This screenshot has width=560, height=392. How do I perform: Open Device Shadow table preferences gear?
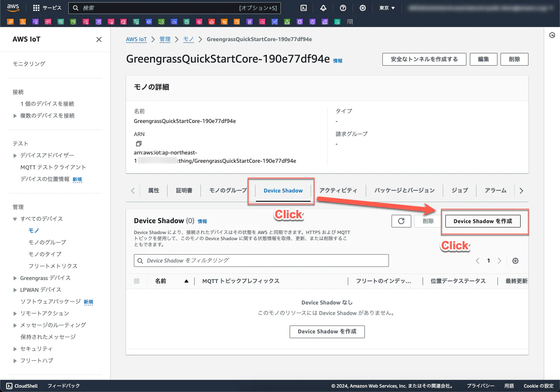[x=515, y=261]
